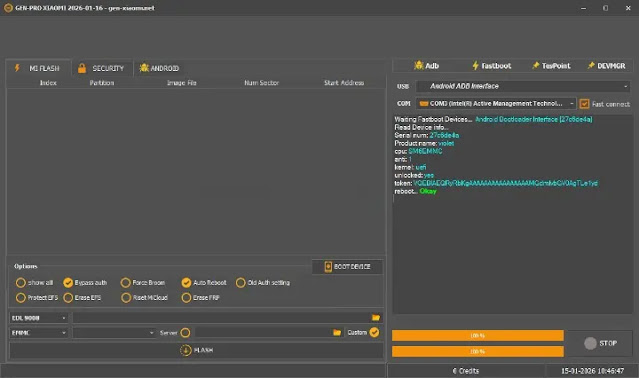This screenshot has width=639, height=378.
Task: Click the Flash download arrow icon
Action: (185, 350)
